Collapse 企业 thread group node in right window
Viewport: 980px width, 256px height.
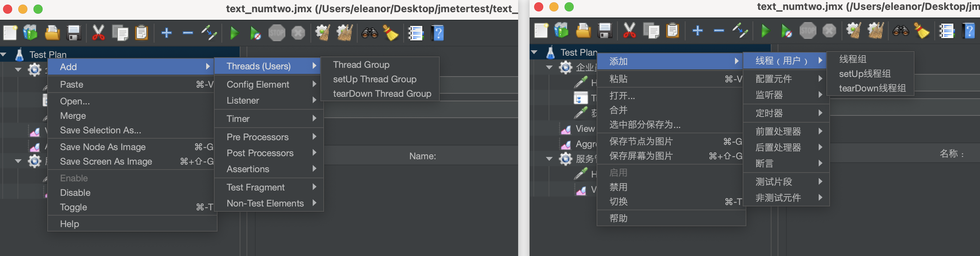pos(549,67)
